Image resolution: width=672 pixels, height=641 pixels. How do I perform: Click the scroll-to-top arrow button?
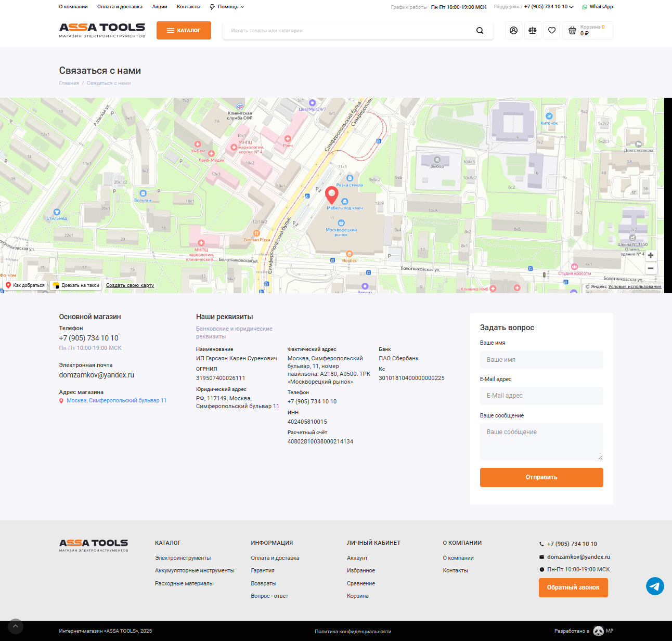pyautogui.click(x=15, y=626)
